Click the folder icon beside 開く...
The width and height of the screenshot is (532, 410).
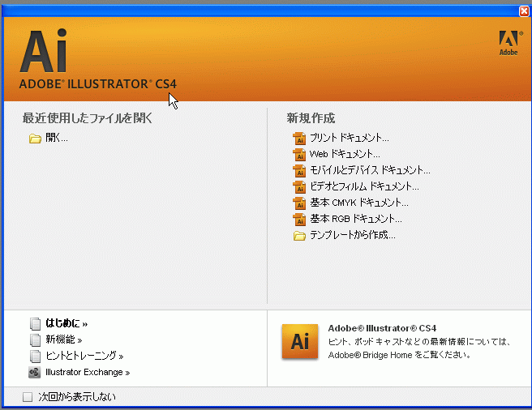pos(35,139)
